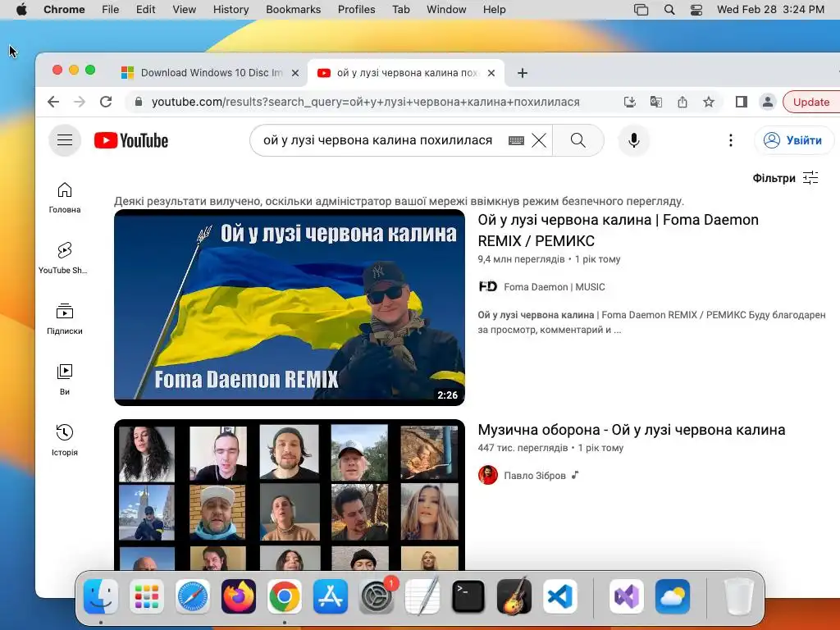Open the Музична оборона video thumbnail

pos(290,495)
